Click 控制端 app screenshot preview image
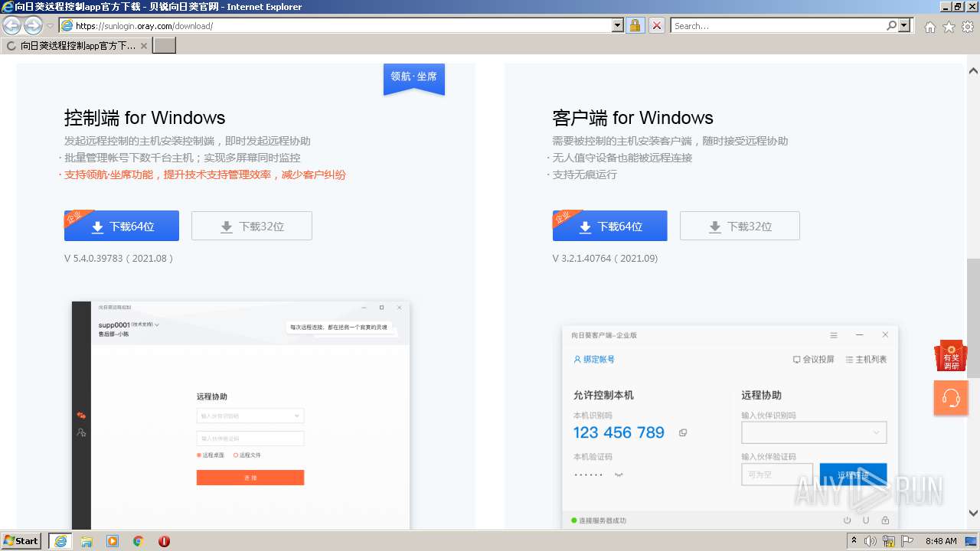The width and height of the screenshot is (980, 551). pos(241,414)
